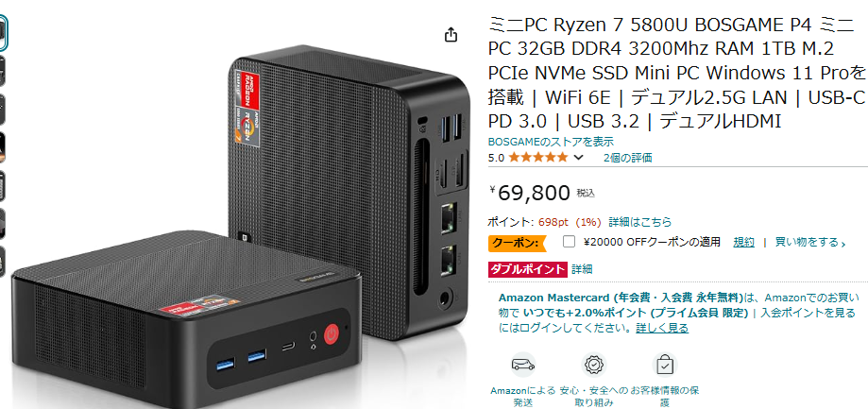Open the BOSGAMEのストアを表示 link
This screenshot has height=409, width=868.
(551, 142)
